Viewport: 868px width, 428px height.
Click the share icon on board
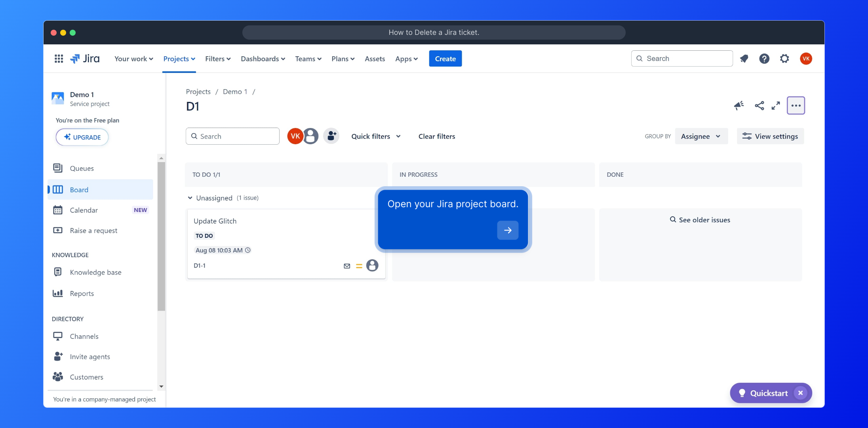tap(759, 105)
